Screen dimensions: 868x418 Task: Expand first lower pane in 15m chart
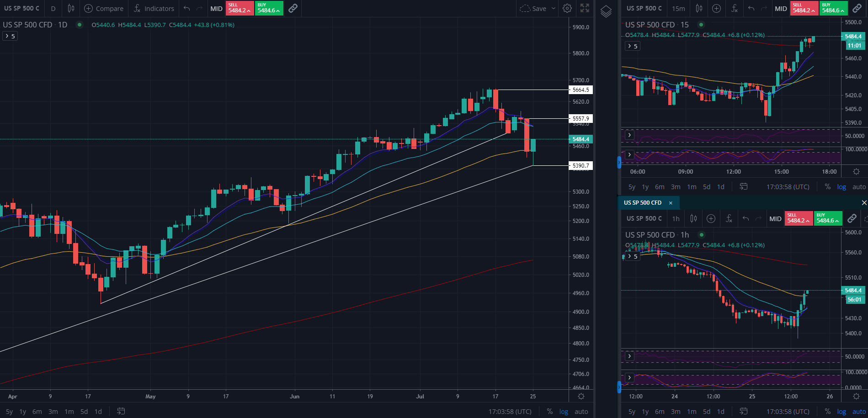pyautogui.click(x=629, y=135)
